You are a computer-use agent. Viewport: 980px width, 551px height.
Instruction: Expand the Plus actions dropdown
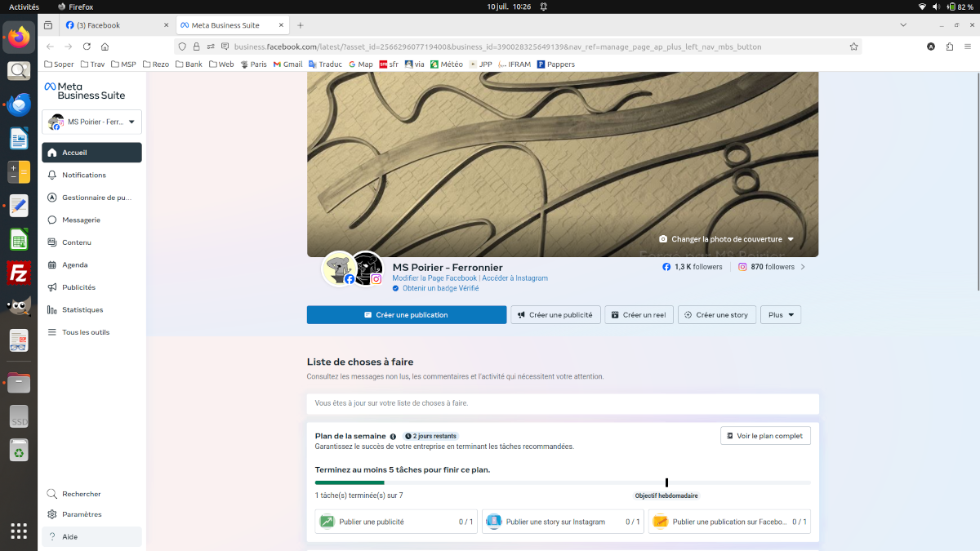[x=780, y=314]
